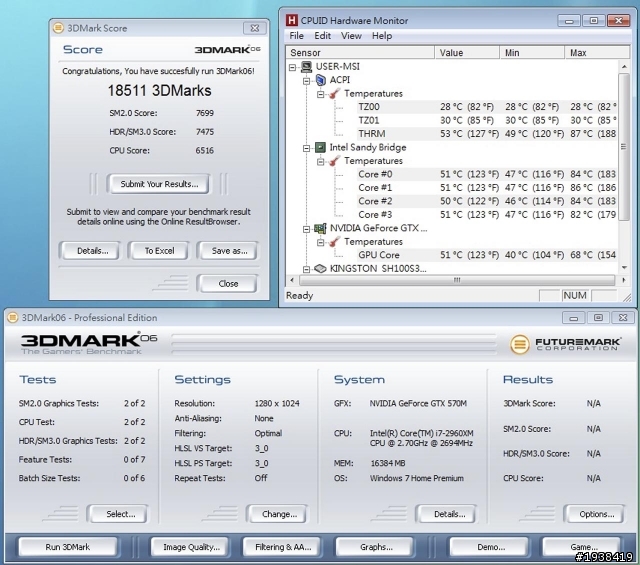Screen dimensions: 640x565
Task: Click HWMonitor scroll up arrow
Action: 624,66
